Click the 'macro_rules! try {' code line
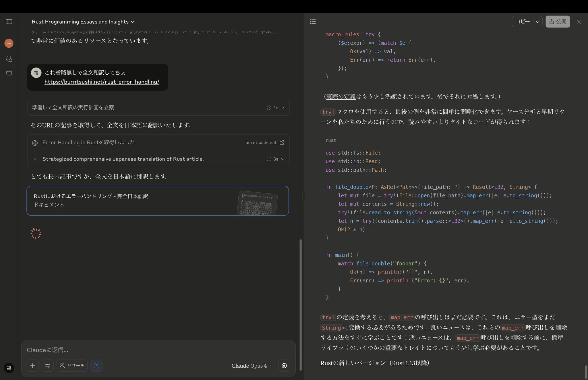The width and height of the screenshot is (588, 380). click(353, 34)
